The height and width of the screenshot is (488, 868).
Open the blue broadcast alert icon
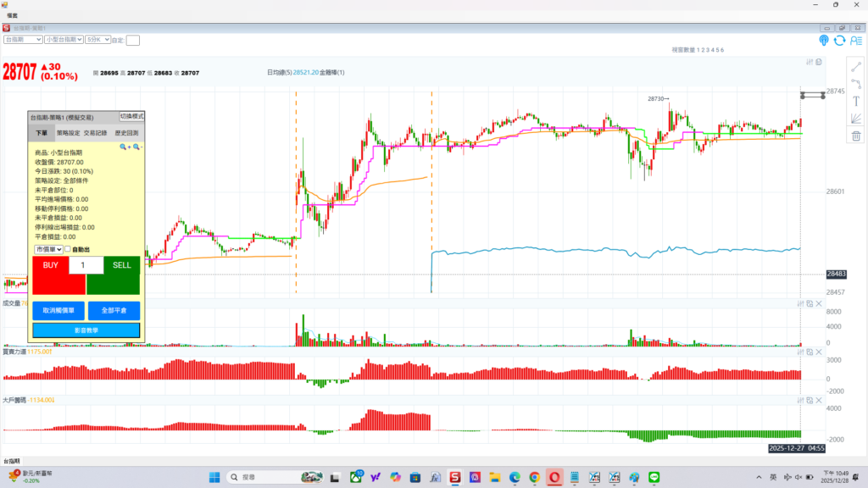tap(823, 40)
